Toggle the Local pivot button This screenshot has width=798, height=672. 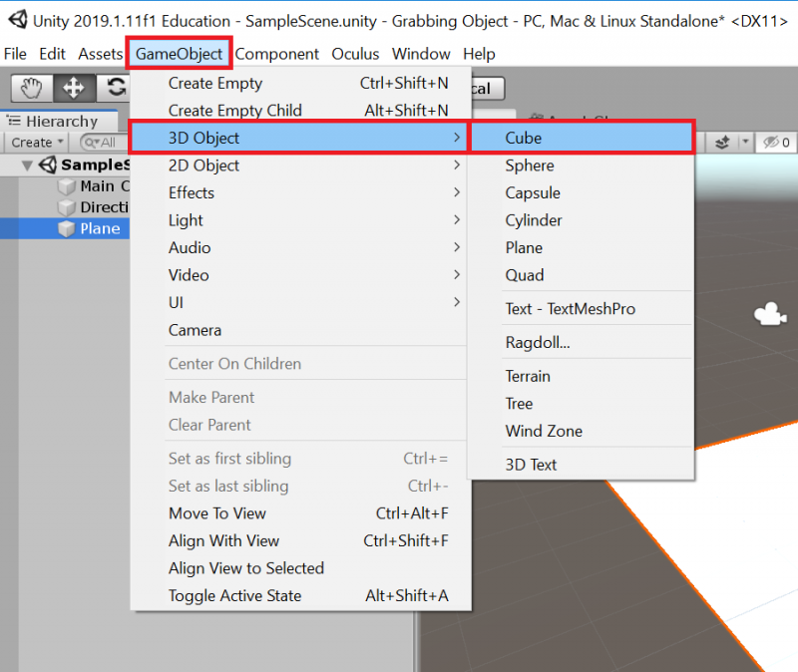tap(488, 89)
